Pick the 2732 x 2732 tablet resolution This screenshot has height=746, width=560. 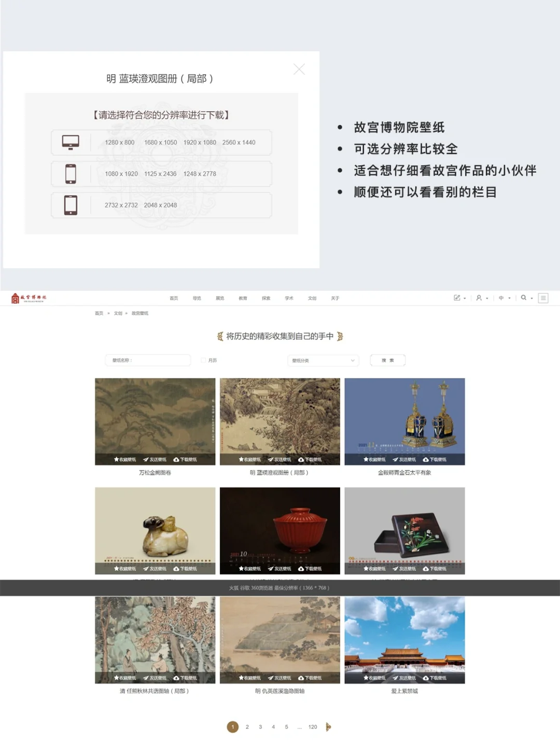pos(121,205)
